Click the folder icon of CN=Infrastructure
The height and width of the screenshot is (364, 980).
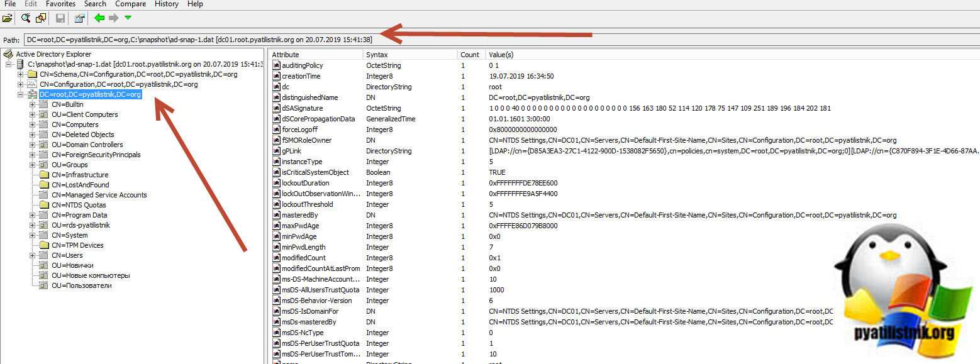tap(44, 175)
